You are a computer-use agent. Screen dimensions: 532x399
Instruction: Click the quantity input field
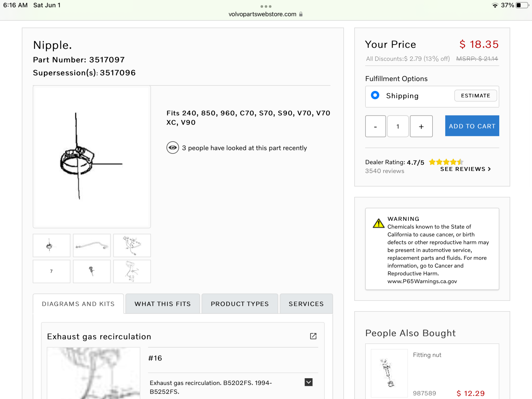(x=398, y=126)
